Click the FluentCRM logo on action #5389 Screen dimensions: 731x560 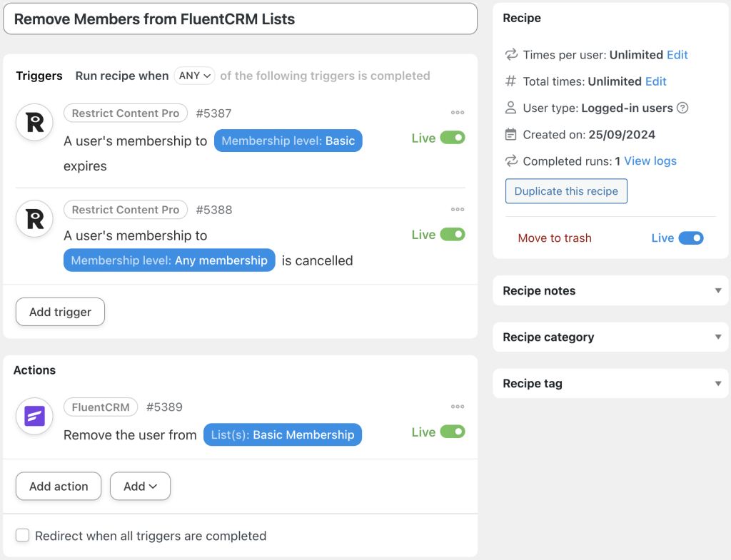[x=34, y=417]
